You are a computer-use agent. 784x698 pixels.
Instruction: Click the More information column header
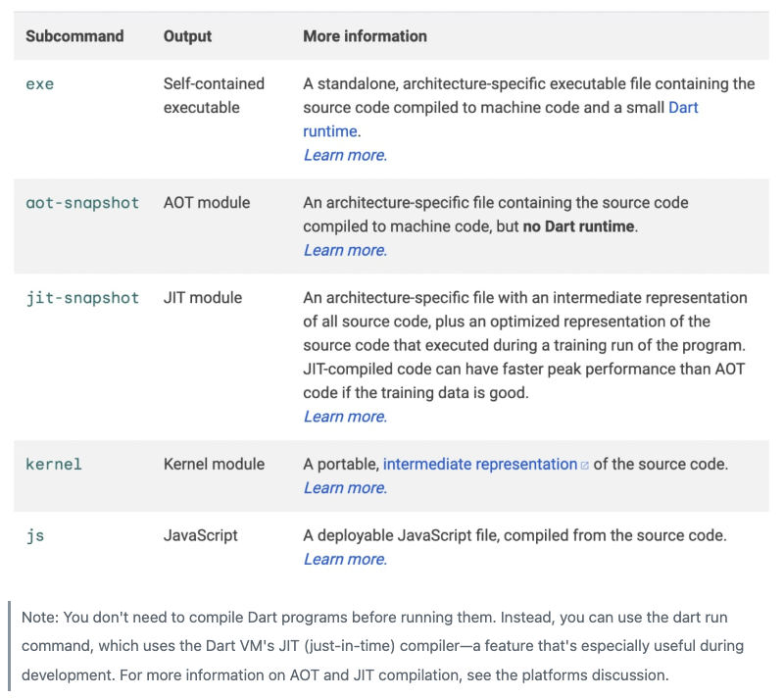pyautogui.click(x=365, y=36)
